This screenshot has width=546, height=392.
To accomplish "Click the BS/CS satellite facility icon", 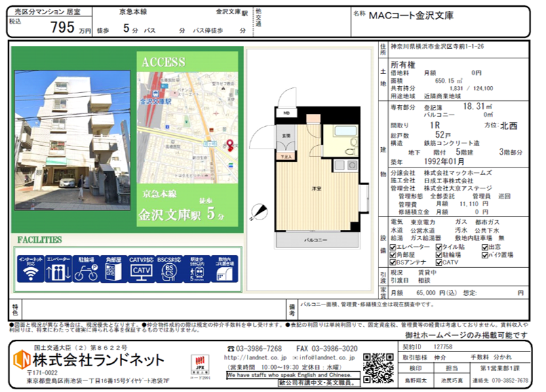I will click(169, 269).
